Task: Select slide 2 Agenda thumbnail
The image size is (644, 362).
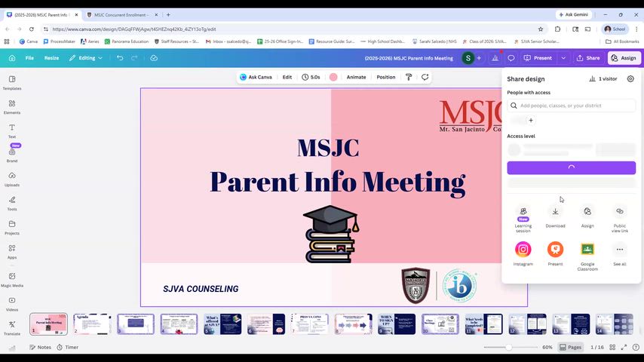Action: click(92, 324)
